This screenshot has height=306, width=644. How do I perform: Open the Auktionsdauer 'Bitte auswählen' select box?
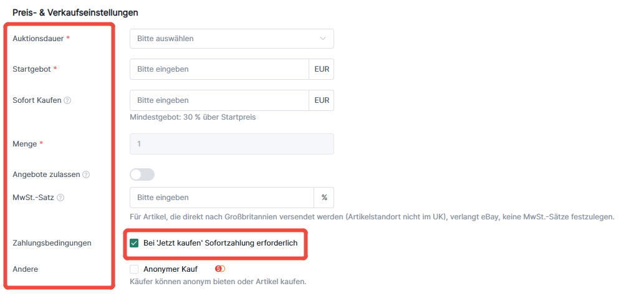232,39
